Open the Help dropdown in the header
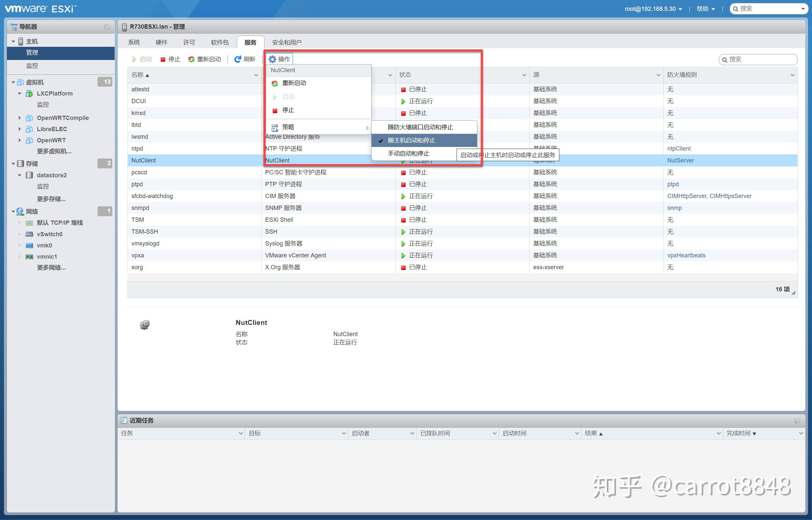Viewport: 812px width, 520px height. (706, 9)
